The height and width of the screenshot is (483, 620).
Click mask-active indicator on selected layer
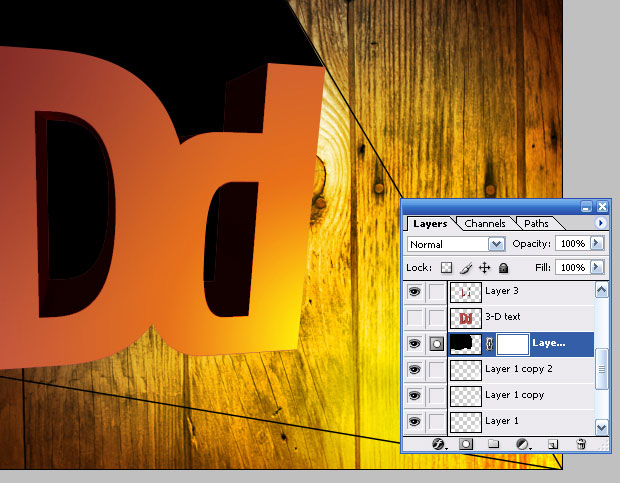[437, 343]
